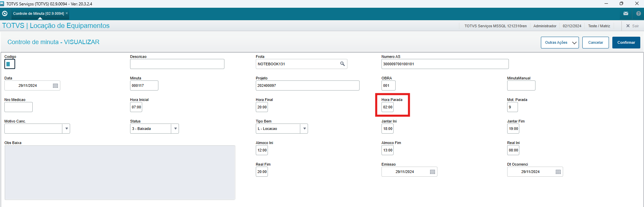Click the Obs Baixa text area
Image resolution: width=644 pixels, height=207 pixels.
coord(120,173)
